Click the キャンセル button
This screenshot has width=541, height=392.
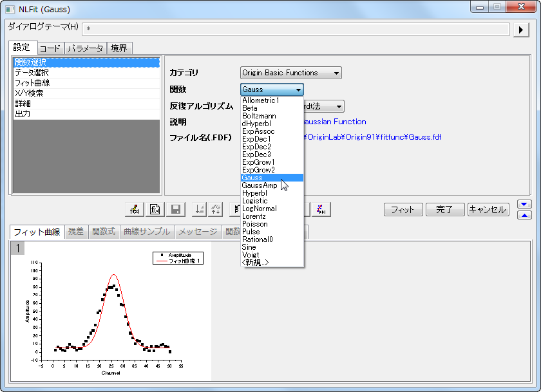tap(488, 209)
